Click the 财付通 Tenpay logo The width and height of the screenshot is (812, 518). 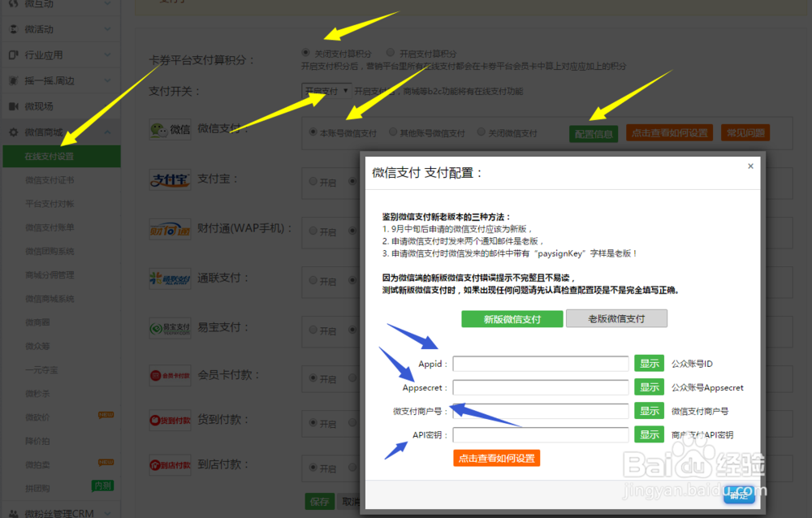point(170,229)
